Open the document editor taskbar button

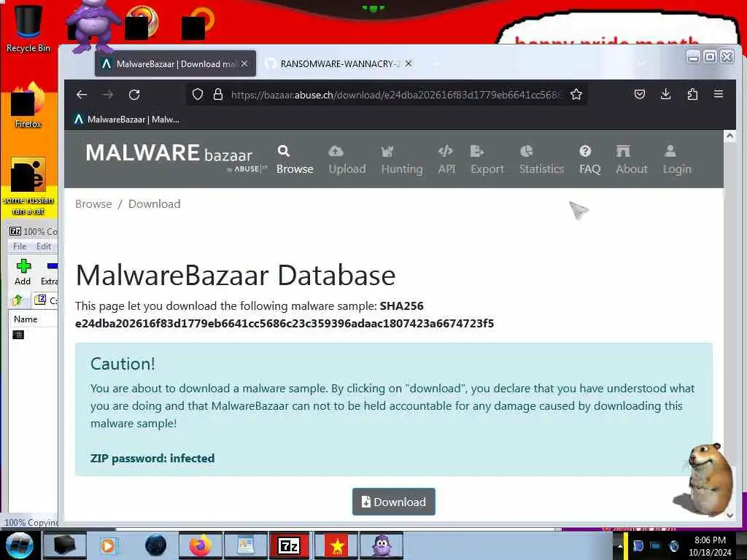(x=245, y=545)
